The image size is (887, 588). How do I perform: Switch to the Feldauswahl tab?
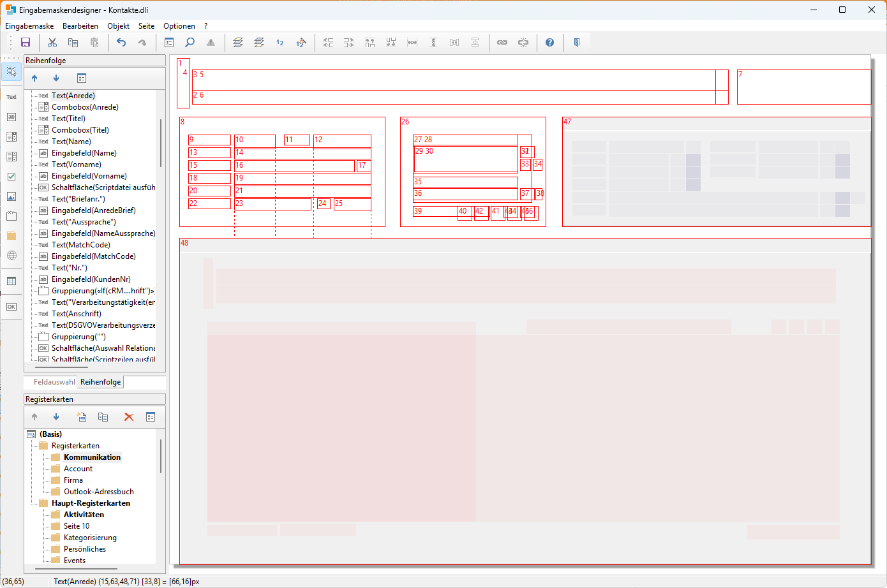pyautogui.click(x=54, y=382)
